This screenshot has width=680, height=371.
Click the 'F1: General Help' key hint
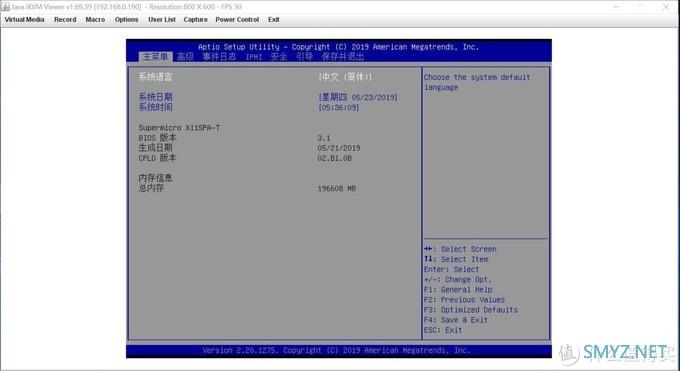458,289
